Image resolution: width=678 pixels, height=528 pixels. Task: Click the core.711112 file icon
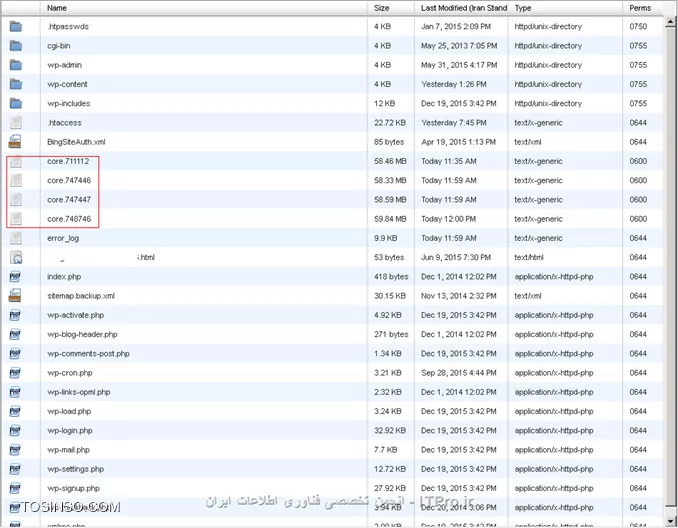click(16, 161)
